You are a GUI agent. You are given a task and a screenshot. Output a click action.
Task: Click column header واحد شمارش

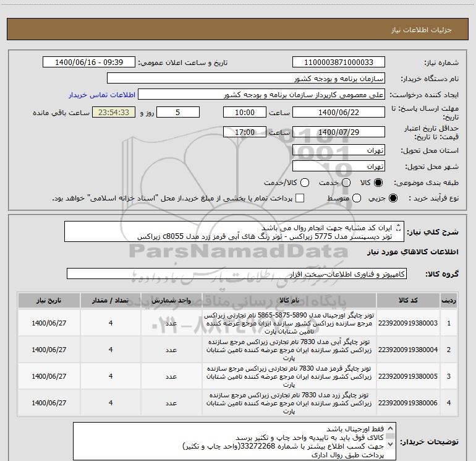coord(171,301)
